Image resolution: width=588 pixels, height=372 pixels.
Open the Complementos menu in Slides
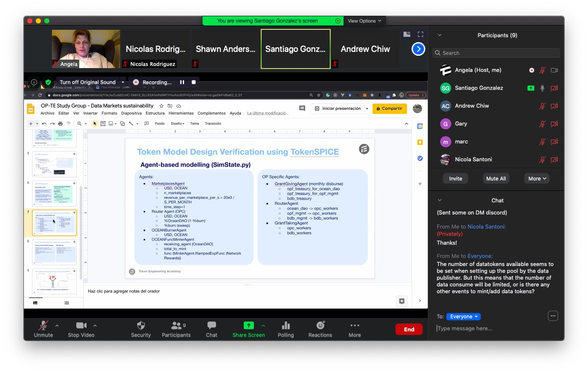click(212, 113)
